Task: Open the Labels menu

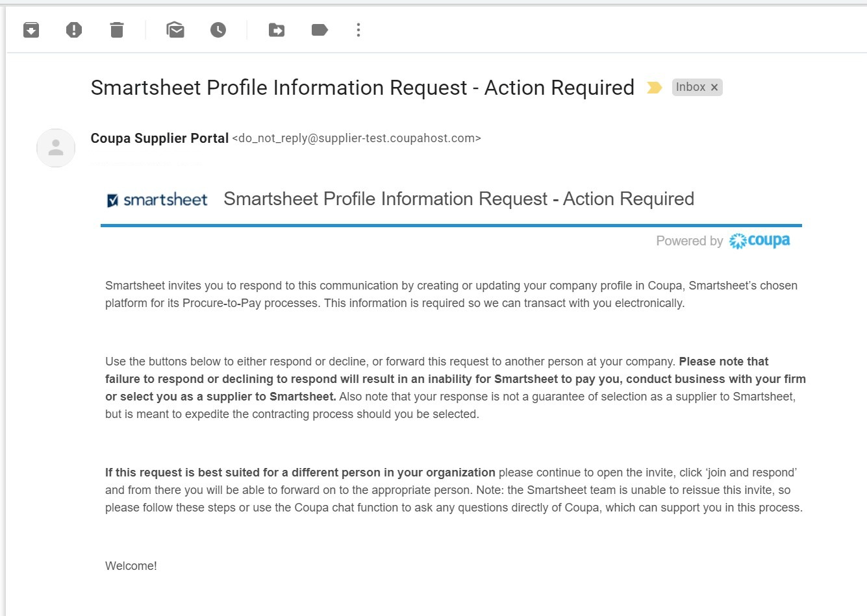Action: coord(320,30)
